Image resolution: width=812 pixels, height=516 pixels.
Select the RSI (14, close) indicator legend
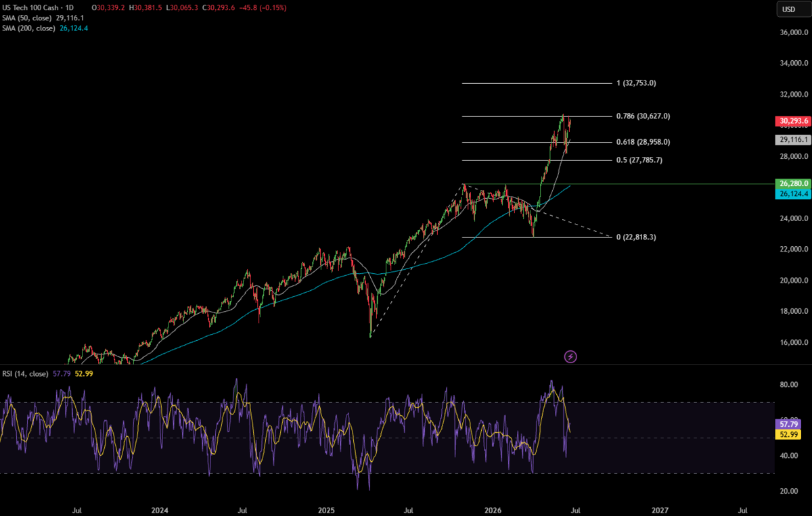click(x=26, y=373)
